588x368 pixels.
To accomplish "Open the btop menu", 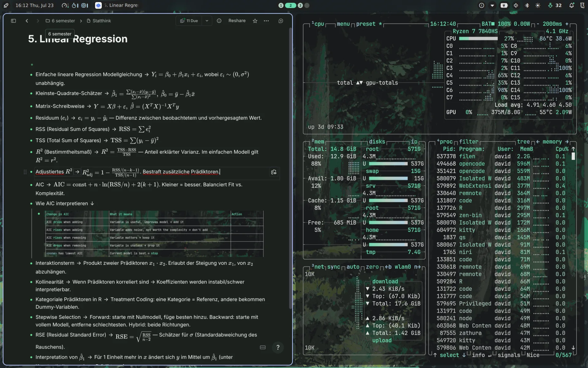I will point(343,24).
